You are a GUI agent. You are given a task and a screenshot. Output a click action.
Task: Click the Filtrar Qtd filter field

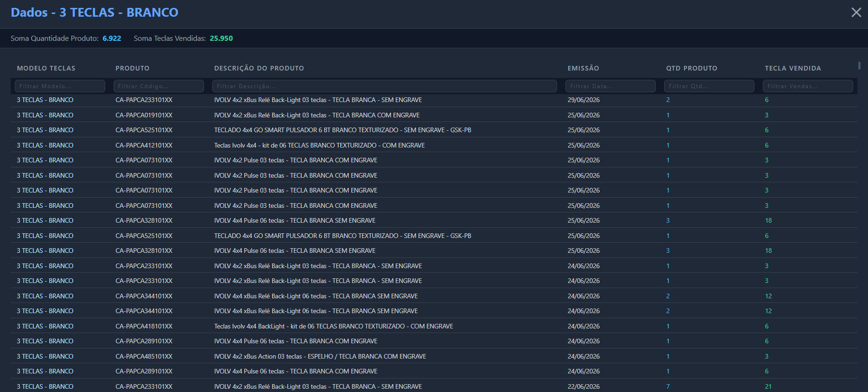pyautogui.click(x=709, y=86)
